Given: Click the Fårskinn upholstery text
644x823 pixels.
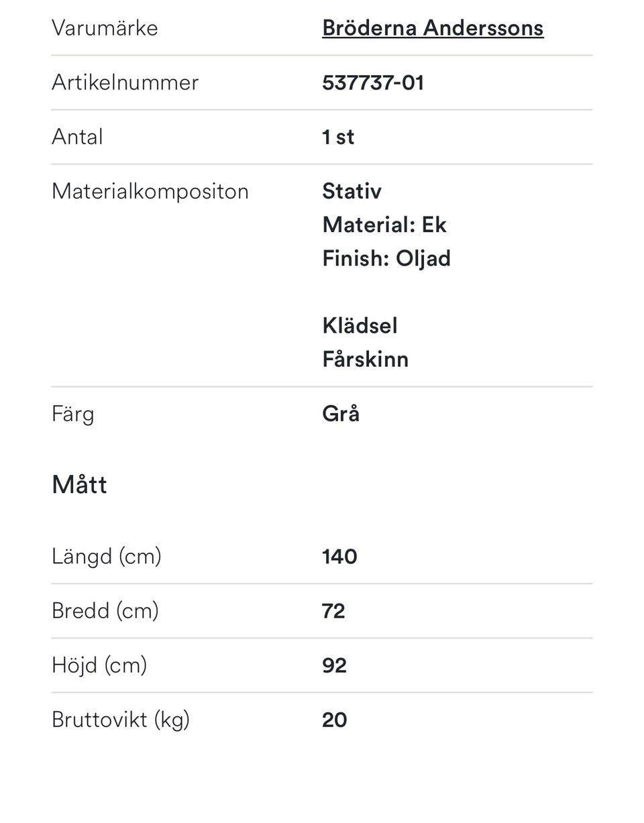Looking at the screenshot, I should tap(366, 360).
